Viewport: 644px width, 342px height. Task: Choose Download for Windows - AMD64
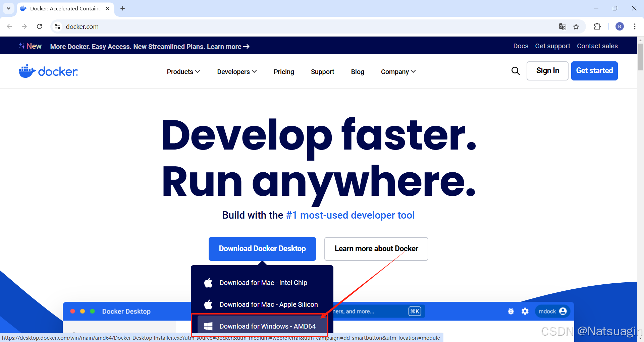(x=262, y=326)
